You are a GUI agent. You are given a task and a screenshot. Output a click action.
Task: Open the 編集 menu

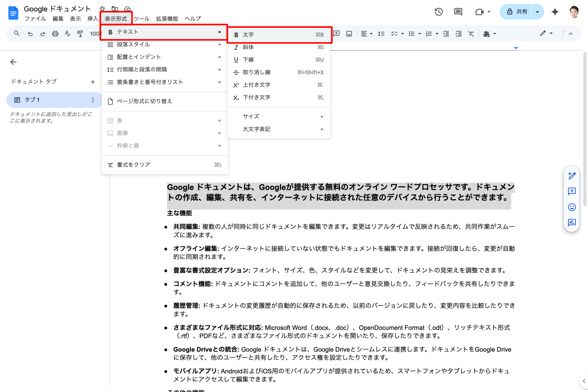(x=58, y=19)
